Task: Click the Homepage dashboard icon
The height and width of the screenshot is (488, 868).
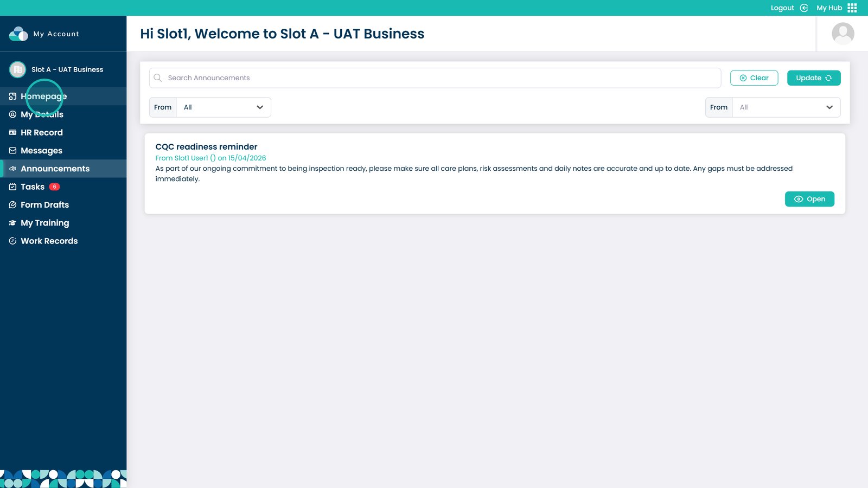Action: [12, 97]
